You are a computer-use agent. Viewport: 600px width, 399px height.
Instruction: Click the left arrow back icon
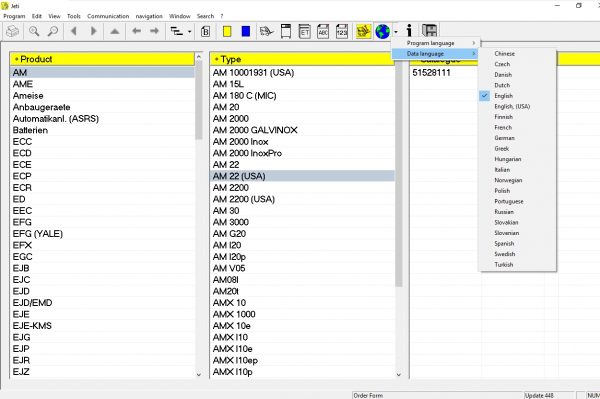click(x=136, y=31)
